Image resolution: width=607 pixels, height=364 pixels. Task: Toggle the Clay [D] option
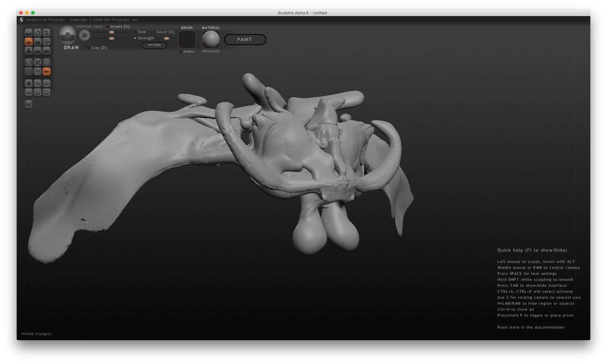point(97,47)
